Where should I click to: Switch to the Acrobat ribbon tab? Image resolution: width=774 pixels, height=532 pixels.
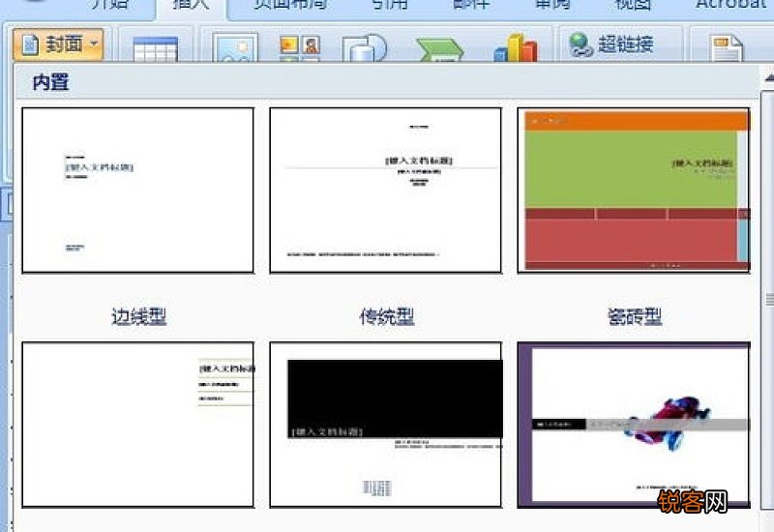click(x=733, y=5)
